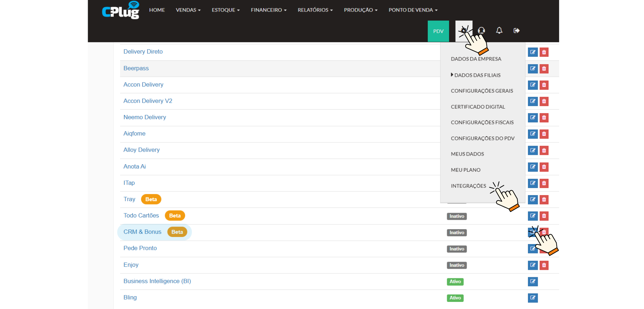Edit the Bling integration
Viewport: 644px width, 309px height.
click(x=533, y=298)
